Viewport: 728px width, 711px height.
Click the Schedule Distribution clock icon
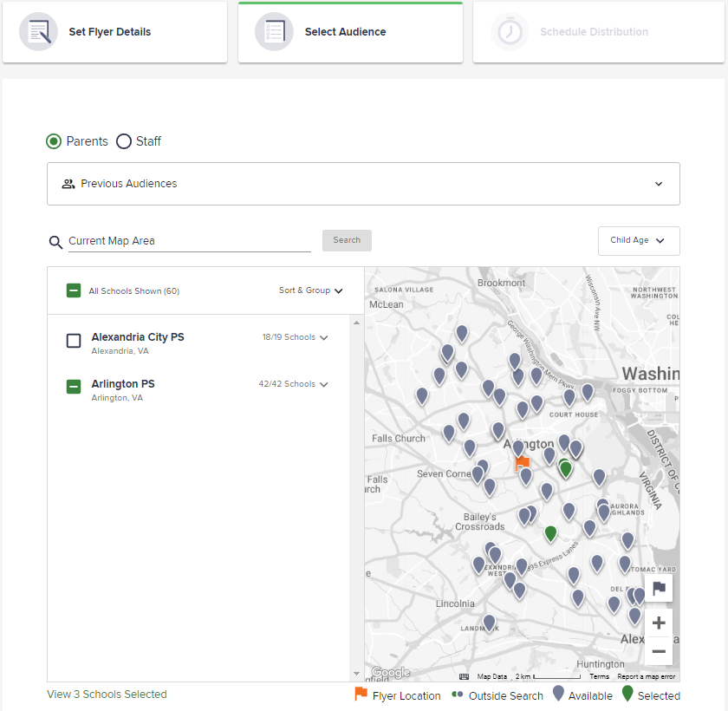tap(510, 31)
